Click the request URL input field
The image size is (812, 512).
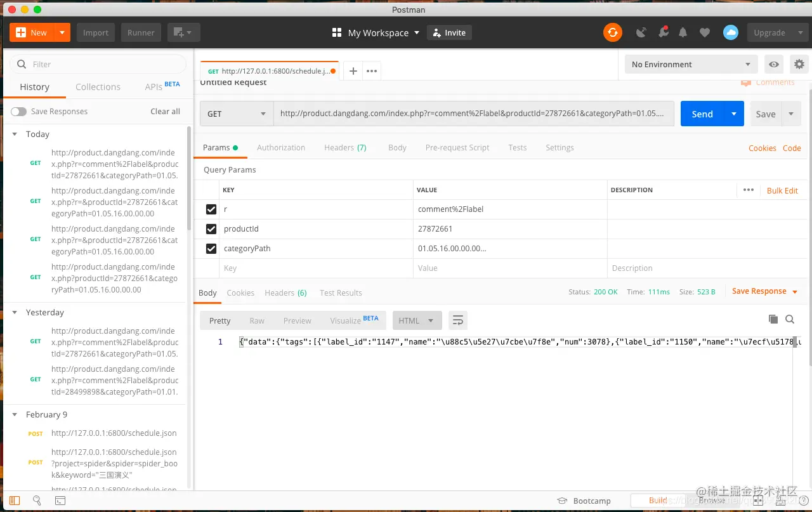pyautogui.click(x=474, y=114)
